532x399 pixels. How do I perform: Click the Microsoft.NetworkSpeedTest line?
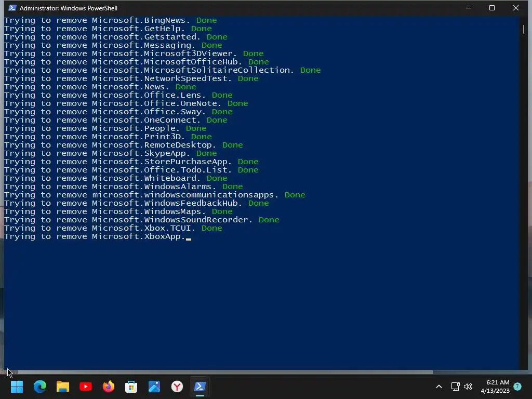click(x=131, y=78)
